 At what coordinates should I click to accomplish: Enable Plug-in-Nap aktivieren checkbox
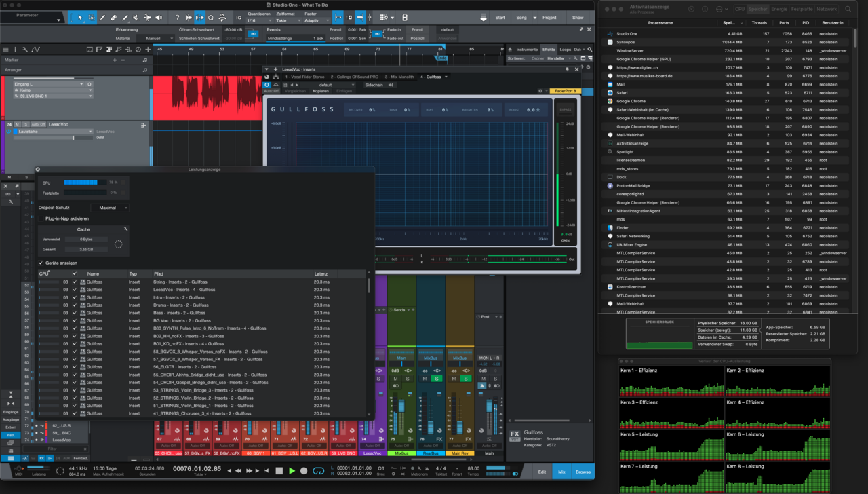(x=41, y=218)
